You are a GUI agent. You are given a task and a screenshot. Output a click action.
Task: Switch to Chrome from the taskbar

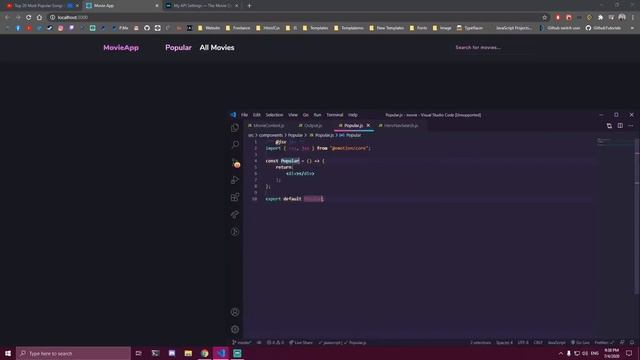(x=204, y=353)
